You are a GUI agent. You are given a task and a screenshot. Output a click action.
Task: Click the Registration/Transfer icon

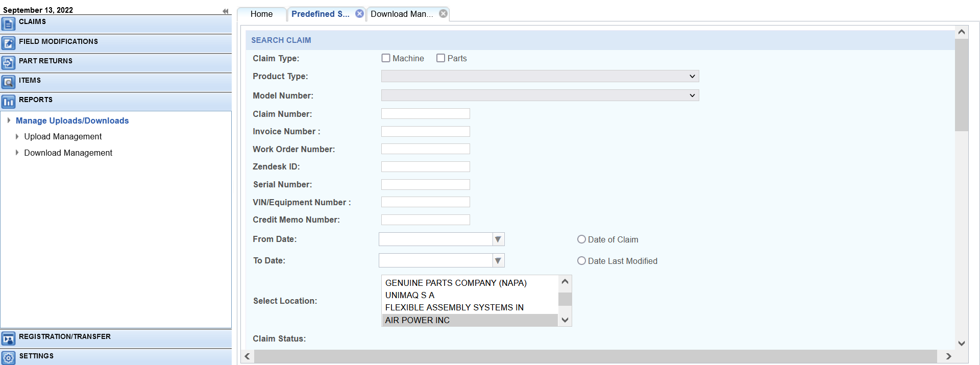[8, 338]
